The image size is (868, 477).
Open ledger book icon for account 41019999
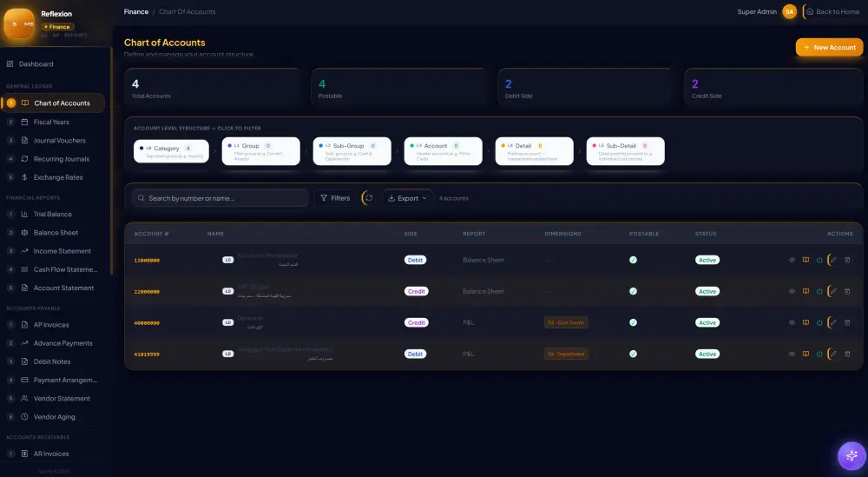coord(806,354)
